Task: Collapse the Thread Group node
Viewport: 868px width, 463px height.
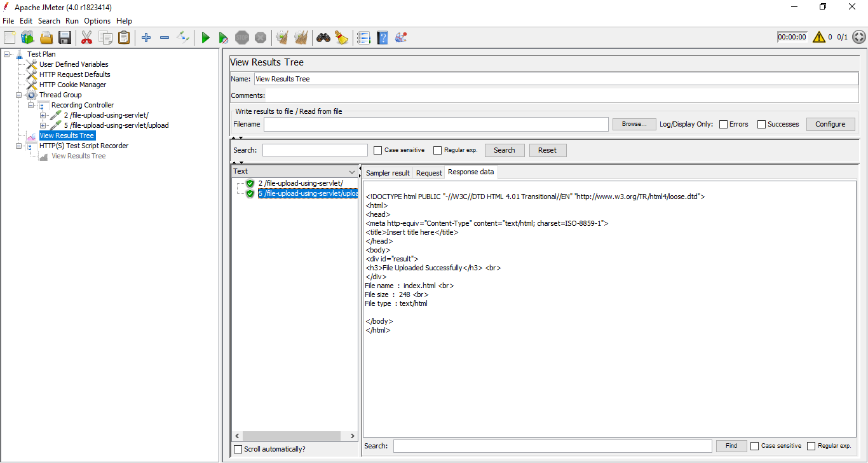Action: click(x=19, y=95)
